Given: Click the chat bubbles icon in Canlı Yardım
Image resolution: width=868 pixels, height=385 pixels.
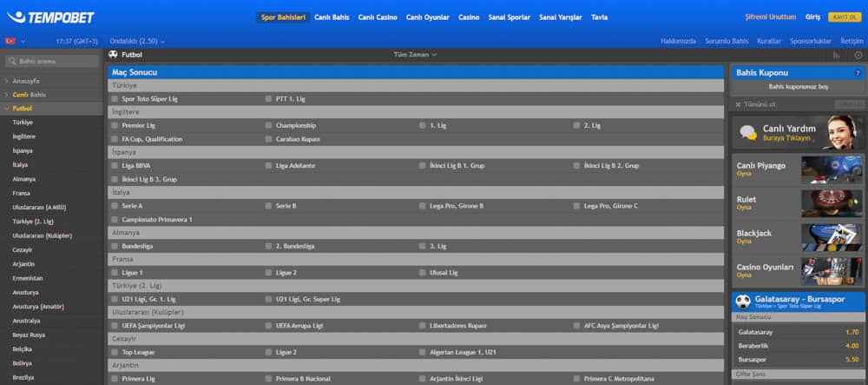Looking at the screenshot, I should pyautogui.click(x=748, y=132).
